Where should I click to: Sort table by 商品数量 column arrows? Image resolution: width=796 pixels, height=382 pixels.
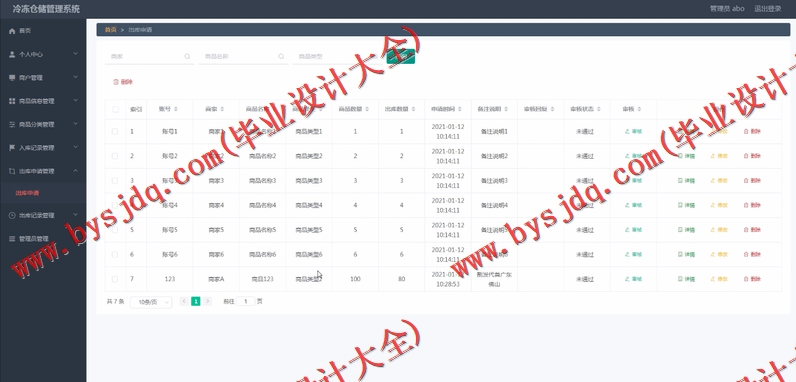tap(367, 109)
